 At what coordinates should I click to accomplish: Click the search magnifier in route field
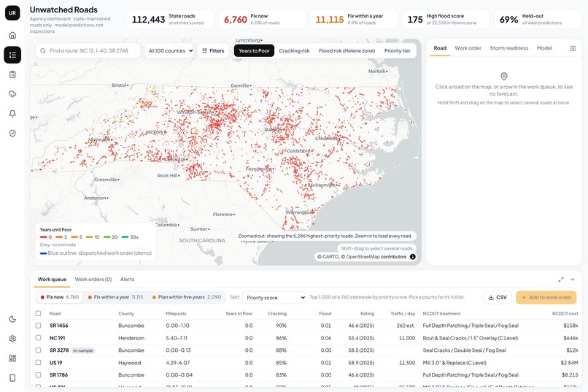pos(43,50)
